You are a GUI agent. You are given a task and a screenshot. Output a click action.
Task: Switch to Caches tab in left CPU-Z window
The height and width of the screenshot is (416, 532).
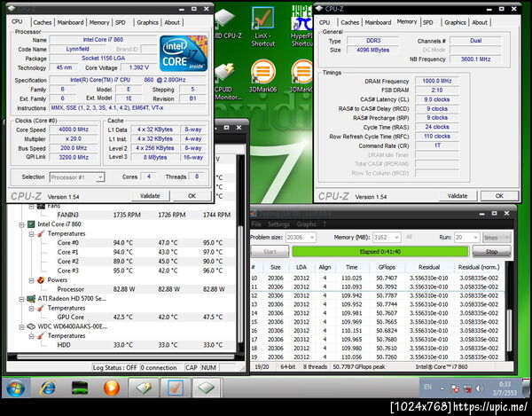[43, 22]
